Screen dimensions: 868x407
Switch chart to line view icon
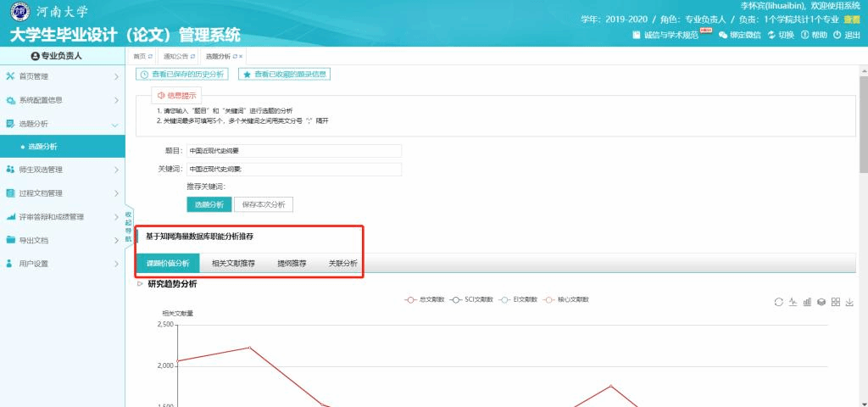pyautogui.click(x=793, y=302)
